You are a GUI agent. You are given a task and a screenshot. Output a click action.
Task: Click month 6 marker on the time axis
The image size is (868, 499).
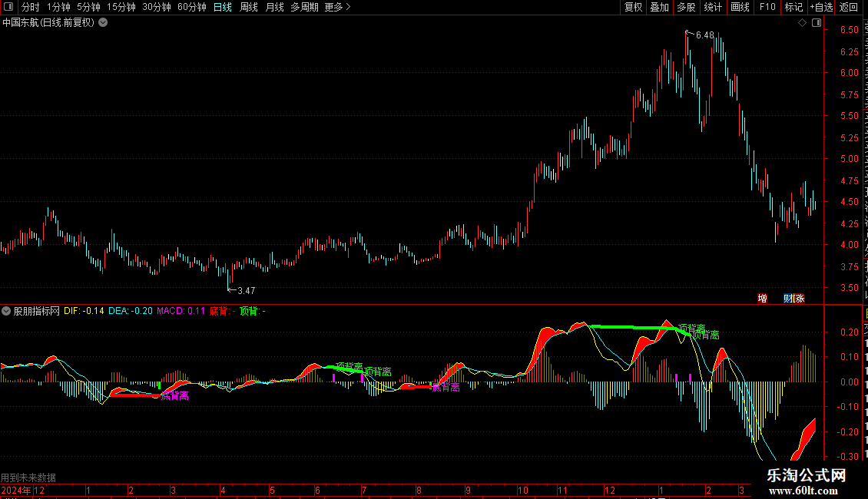pos(317,490)
